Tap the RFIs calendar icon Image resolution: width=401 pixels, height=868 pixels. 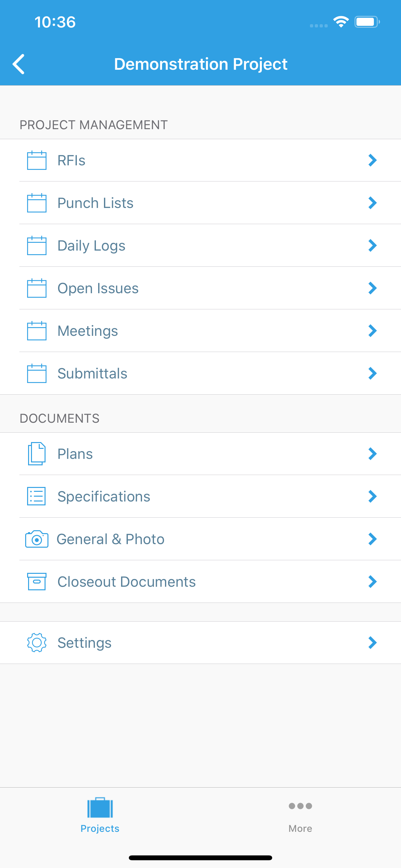pos(37,160)
